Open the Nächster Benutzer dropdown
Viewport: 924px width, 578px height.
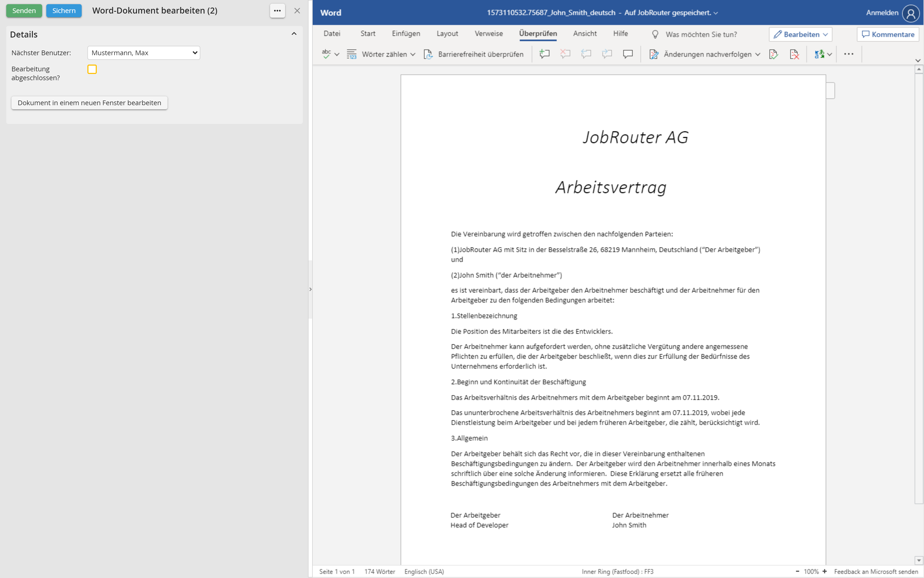[144, 53]
